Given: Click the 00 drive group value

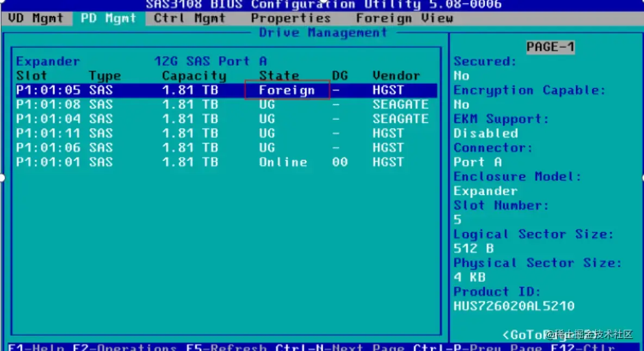Looking at the screenshot, I should pos(339,162).
